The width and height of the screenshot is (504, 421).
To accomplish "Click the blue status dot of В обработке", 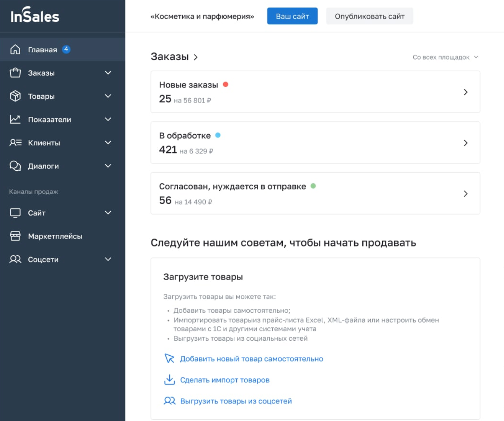I will 218,135.
